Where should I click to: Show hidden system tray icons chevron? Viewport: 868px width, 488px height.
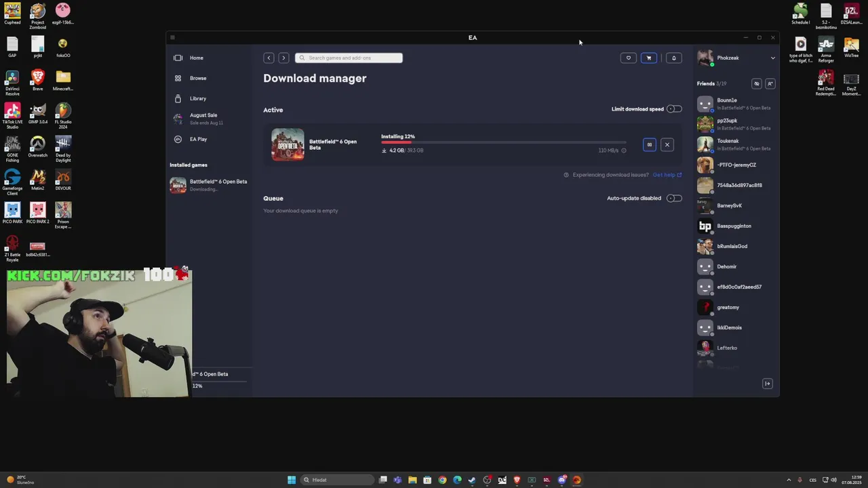tap(788, 480)
